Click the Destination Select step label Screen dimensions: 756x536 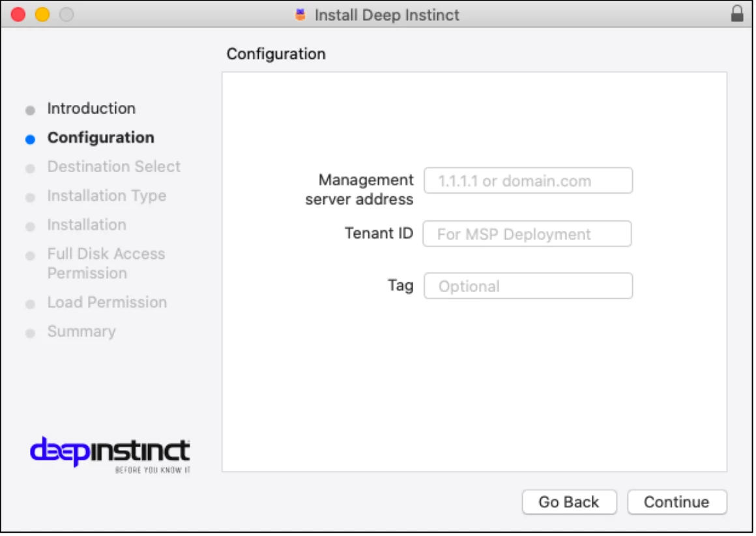(x=114, y=166)
